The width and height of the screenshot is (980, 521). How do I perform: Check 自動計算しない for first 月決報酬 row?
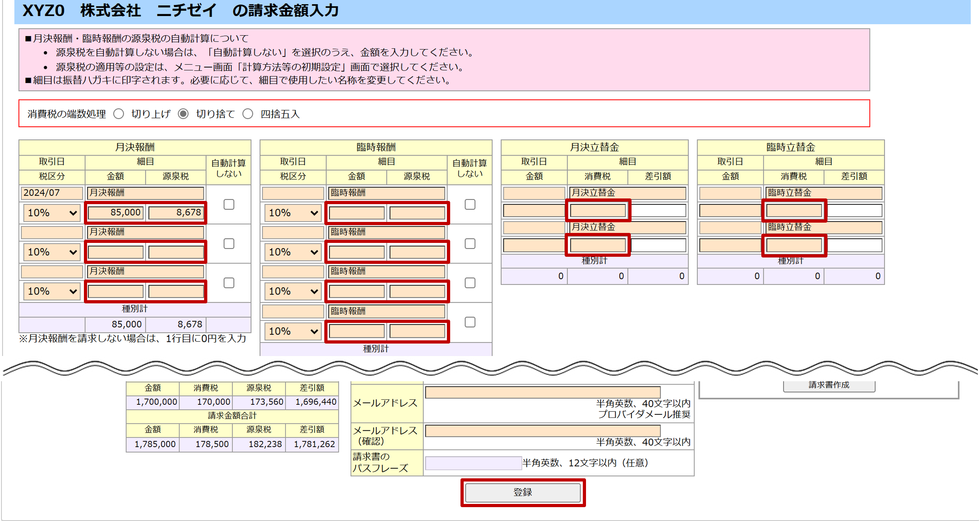click(x=229, y=204)
